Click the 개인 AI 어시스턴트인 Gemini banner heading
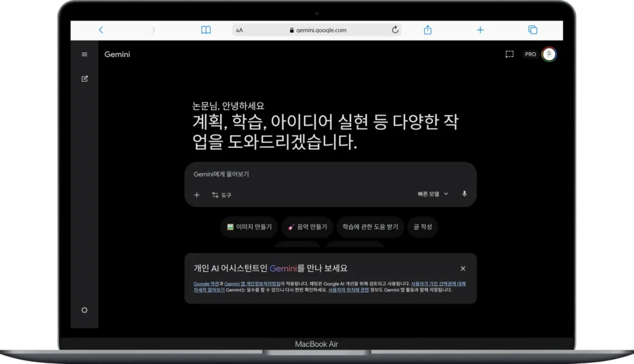 click(271, 268)
